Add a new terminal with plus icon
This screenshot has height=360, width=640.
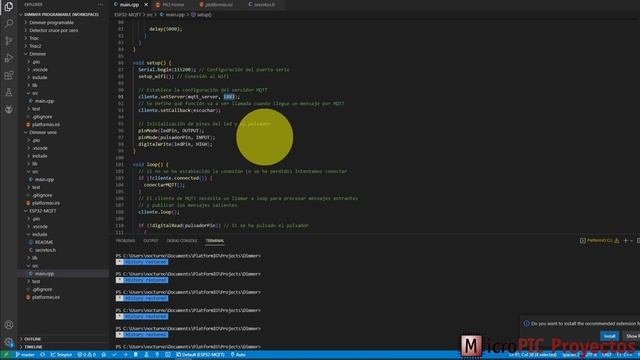tap(625, 240)
